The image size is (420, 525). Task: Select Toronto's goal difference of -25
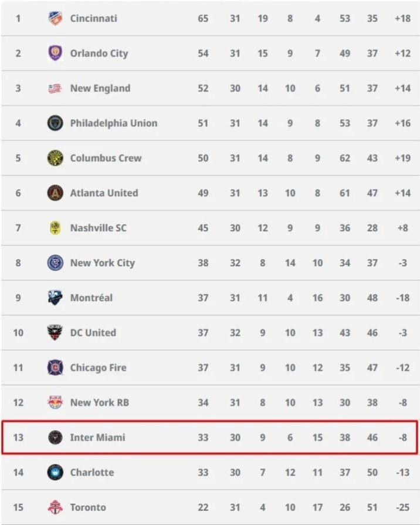coord(402,507)
